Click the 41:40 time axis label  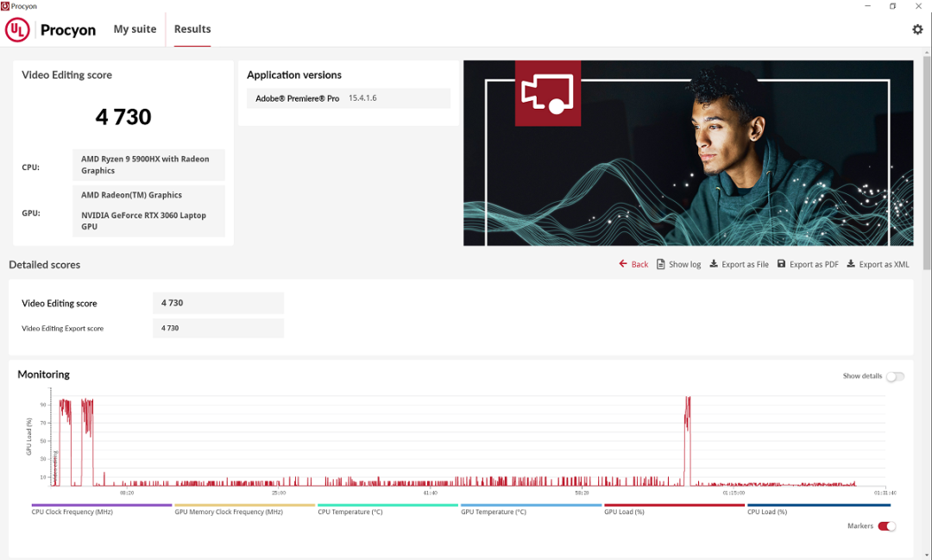point(431,493)
